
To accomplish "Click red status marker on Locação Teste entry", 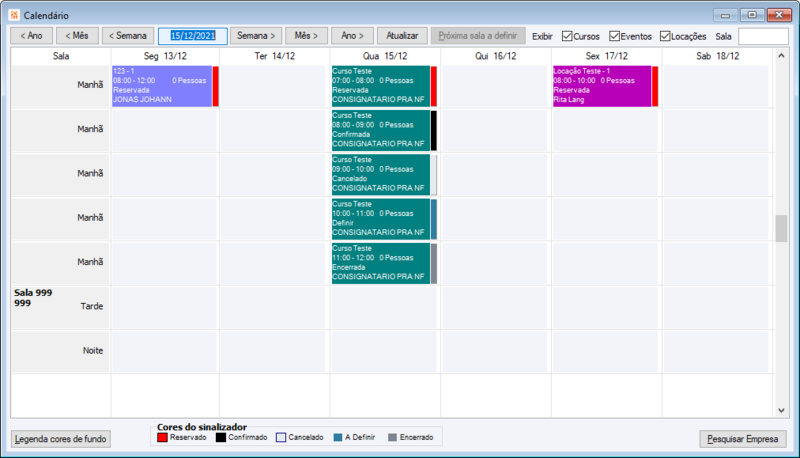I will pyautogui.click(x=655, y=86).
